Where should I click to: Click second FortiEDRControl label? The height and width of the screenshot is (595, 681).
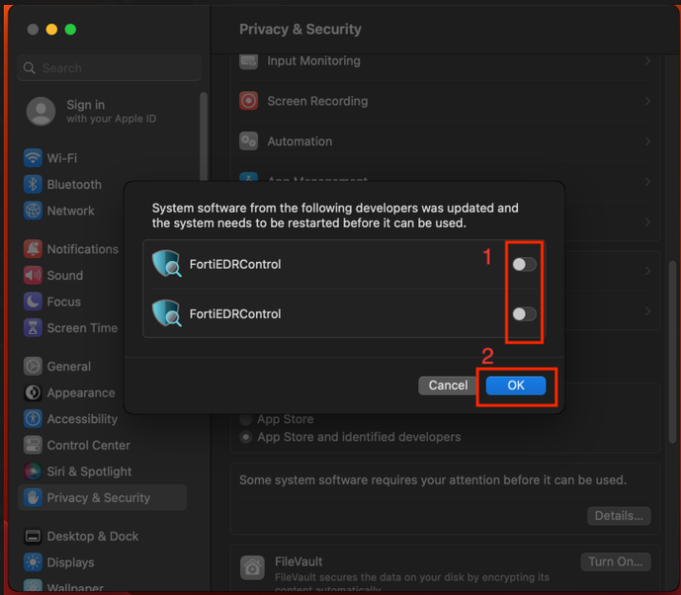[235, 314]
